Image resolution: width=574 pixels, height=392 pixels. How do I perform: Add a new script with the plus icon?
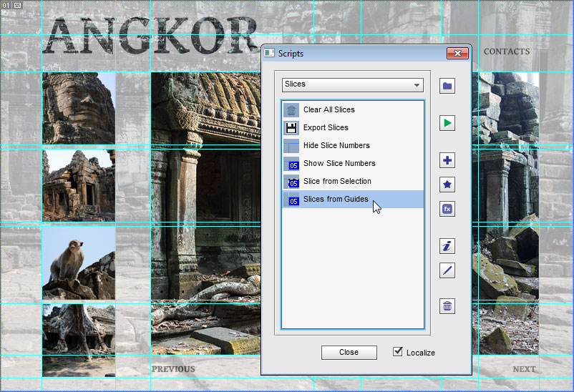[447, 160]
